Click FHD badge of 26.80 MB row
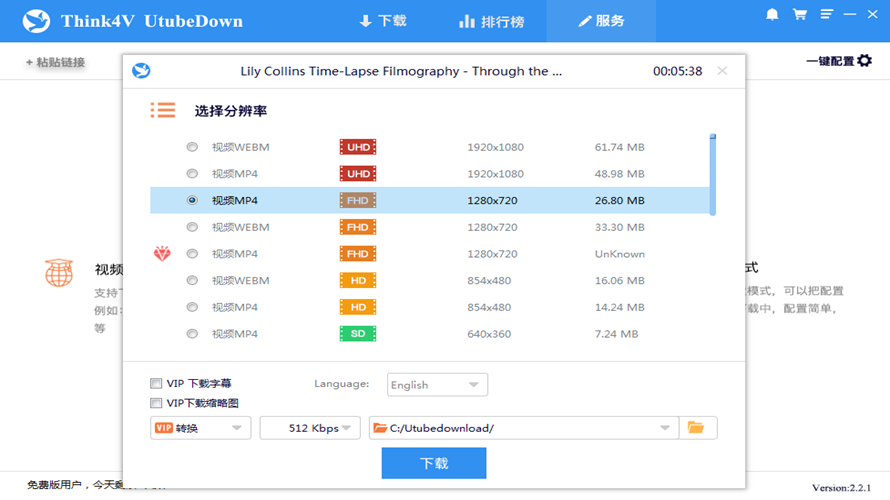890x500 pixels. [x=358, y=200]
